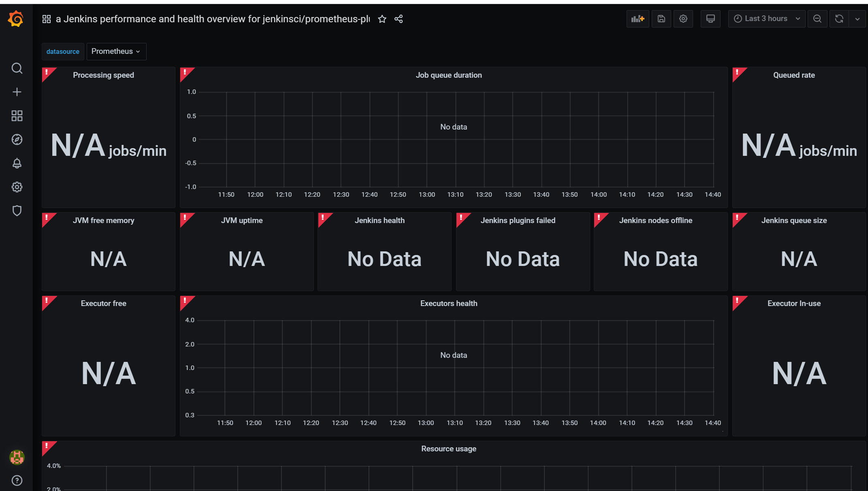This screenshot has height=491, width=868.
Task: Open the Executors health panel title menu
Action: (x=449, y=303)
